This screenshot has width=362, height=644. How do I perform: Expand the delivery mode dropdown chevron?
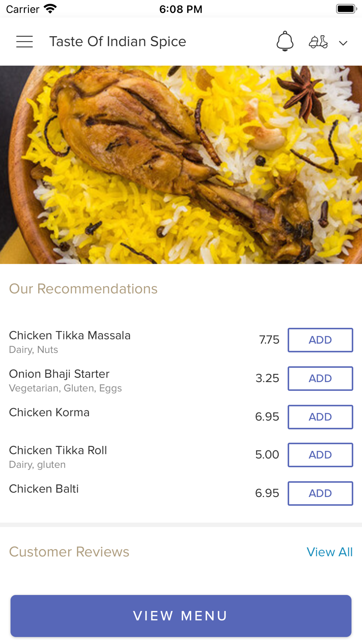point(343,43)
